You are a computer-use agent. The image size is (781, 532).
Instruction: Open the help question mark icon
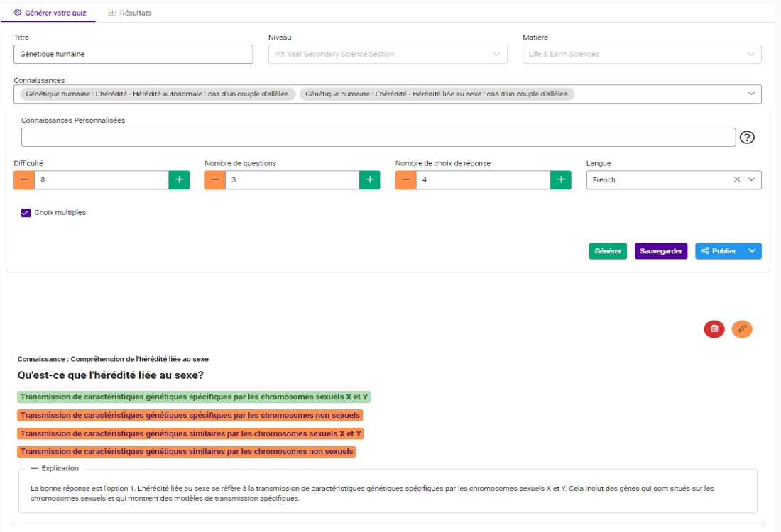point(746,138)
